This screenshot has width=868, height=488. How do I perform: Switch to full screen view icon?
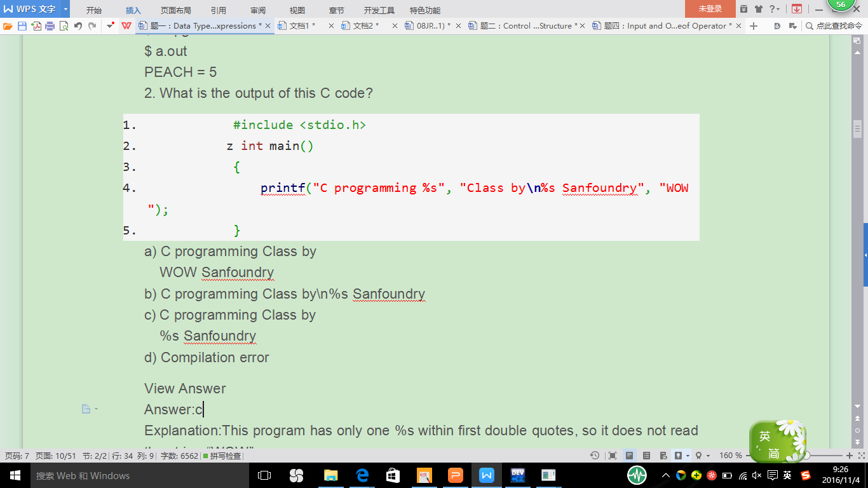(x=612, y=456)
